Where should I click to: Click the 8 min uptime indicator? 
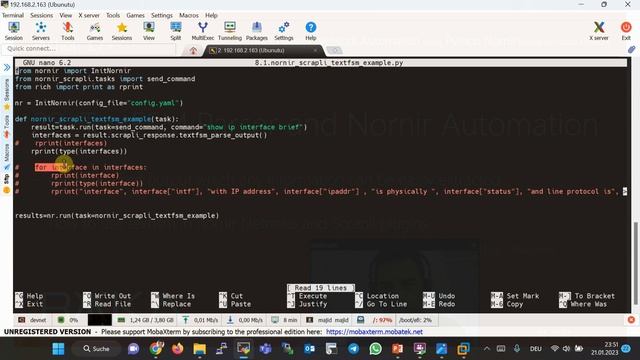coord(285,320)
